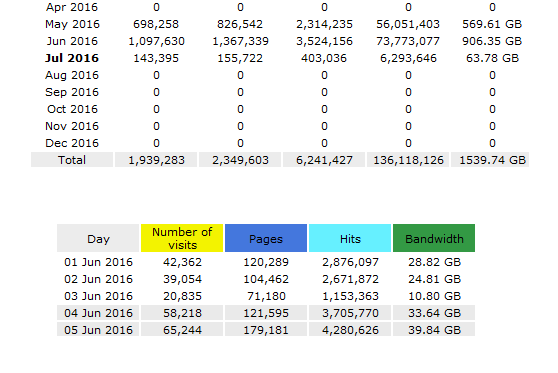Click the 04 Jun 2016 day cell
558x373 pixels.
click(98, 313)
